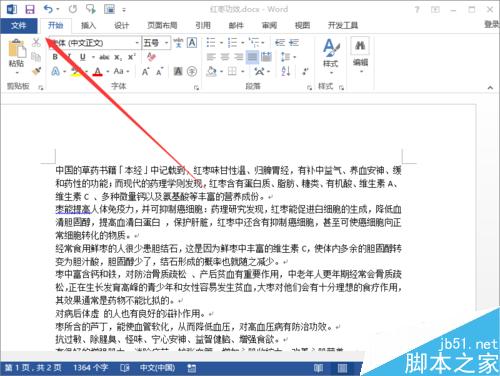Click the phonetic guide (wén) icon
Viewport: 500px width, 376px height.
point(178,43)
